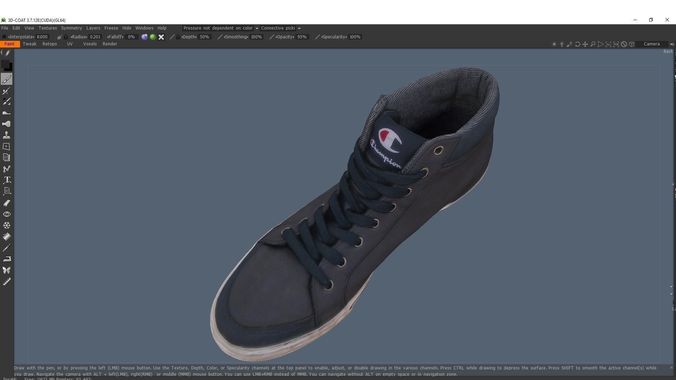This screenshot has height=380, width=676.
Task: Select the bracket-shaped tool icon in left toolbar
Action: click(x=7, y=259)
